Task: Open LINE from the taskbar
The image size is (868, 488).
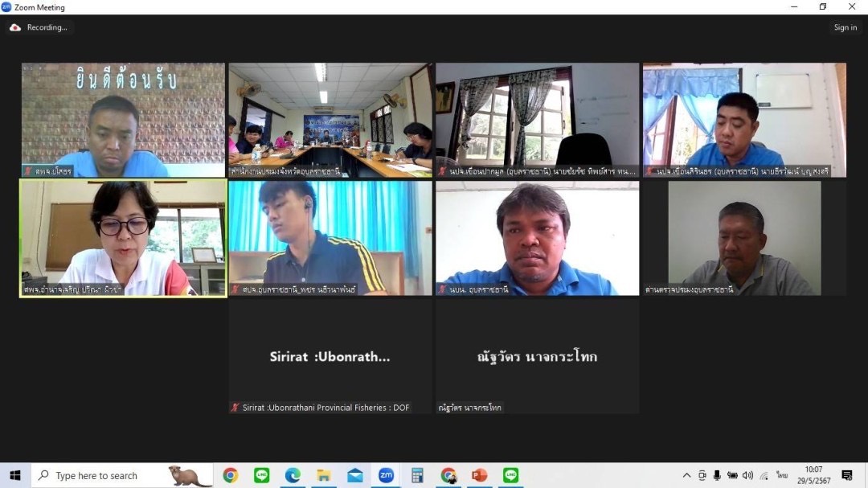Action: tap(261, 475)
